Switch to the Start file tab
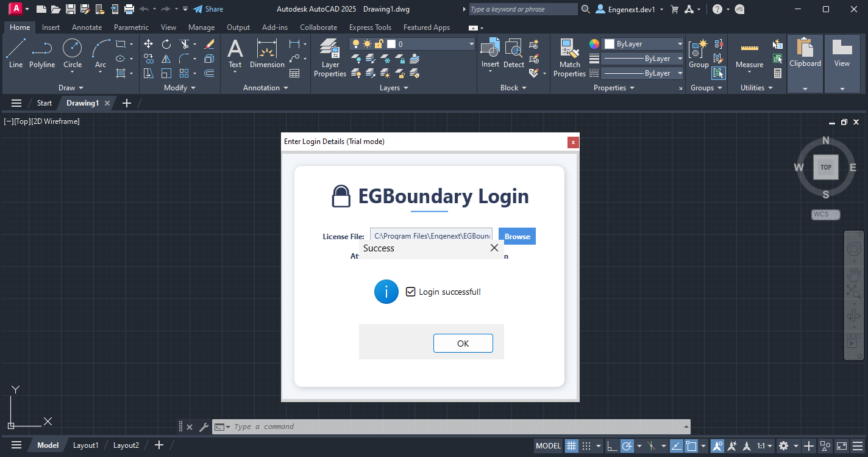Viewport: 868px width, 457px height. (44, 103)
